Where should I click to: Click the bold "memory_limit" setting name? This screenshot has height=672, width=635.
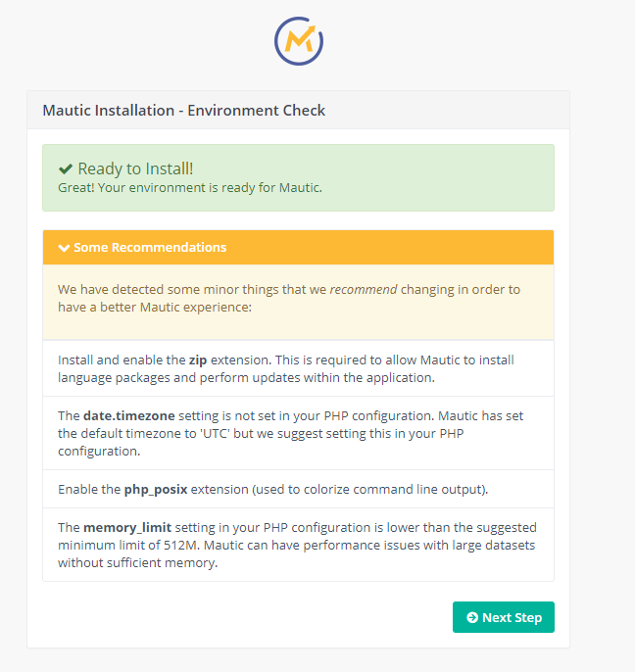(x=129, y=527)
